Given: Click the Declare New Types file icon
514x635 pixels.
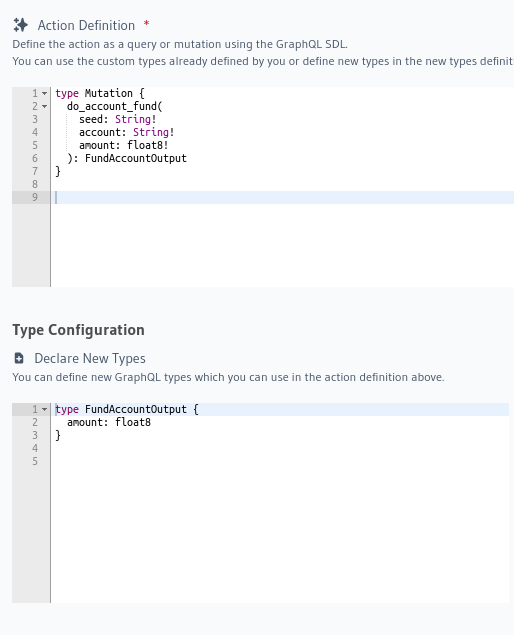Looking at the screenshot, I should pos(19,358).
